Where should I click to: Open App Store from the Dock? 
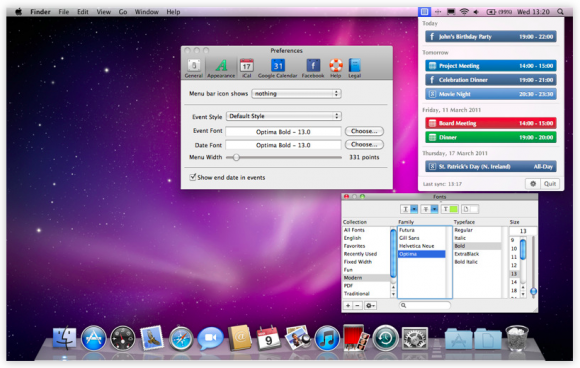pos(93,338)
